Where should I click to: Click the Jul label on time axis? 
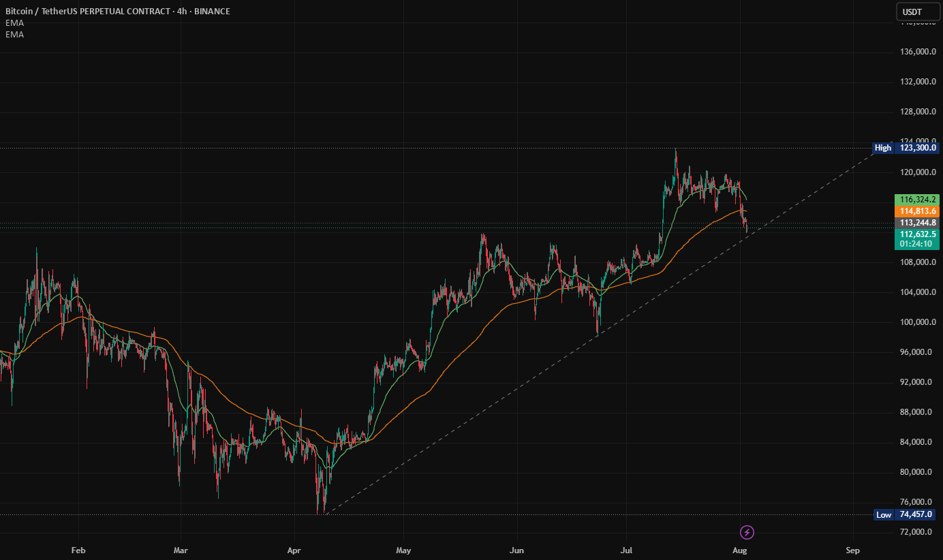point(626,549)
